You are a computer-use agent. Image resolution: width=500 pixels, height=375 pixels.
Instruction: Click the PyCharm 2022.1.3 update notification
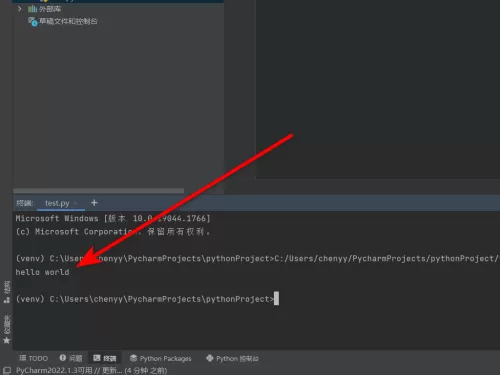pos(91,370)
